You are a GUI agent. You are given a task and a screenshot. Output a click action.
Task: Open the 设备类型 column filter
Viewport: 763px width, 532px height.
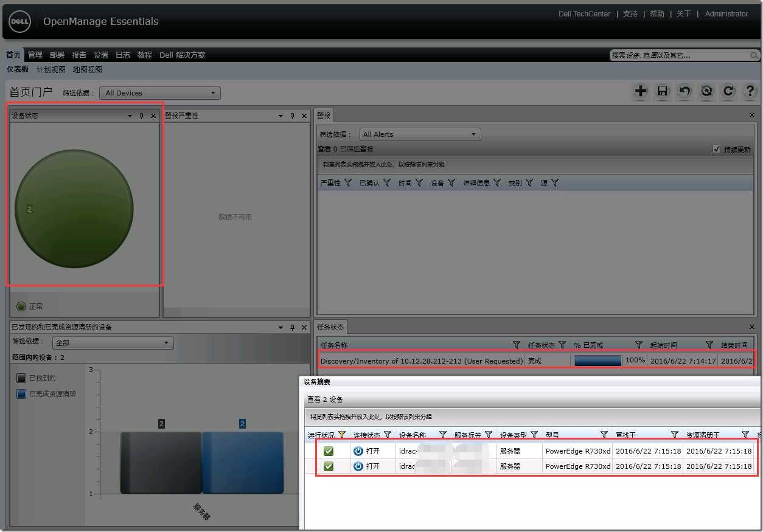(534, 435)
